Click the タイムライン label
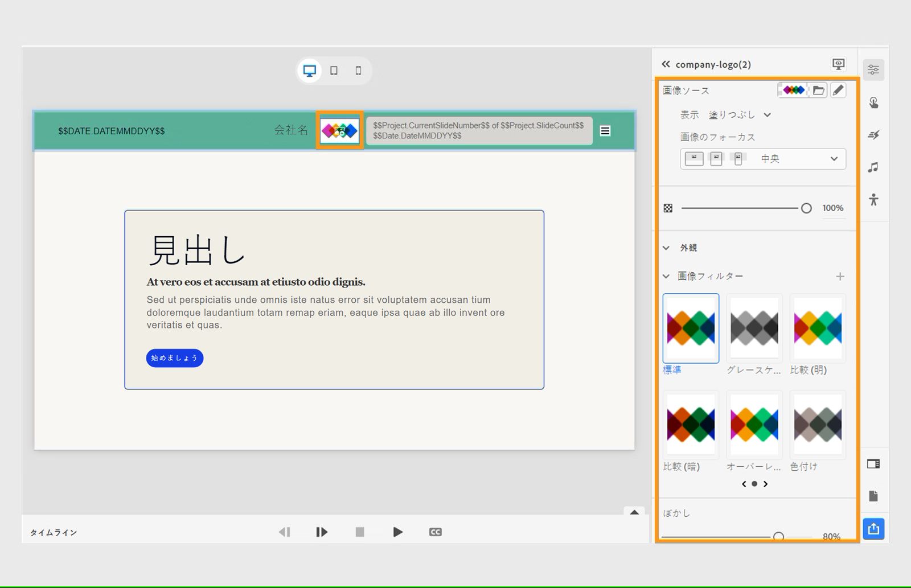 [x=54, y=533]
